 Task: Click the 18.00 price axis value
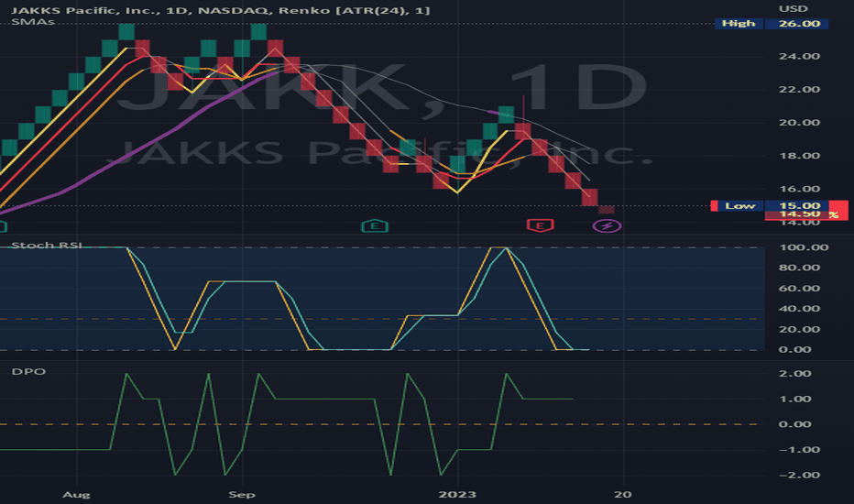pyautogui.click(x=799, y=156)
